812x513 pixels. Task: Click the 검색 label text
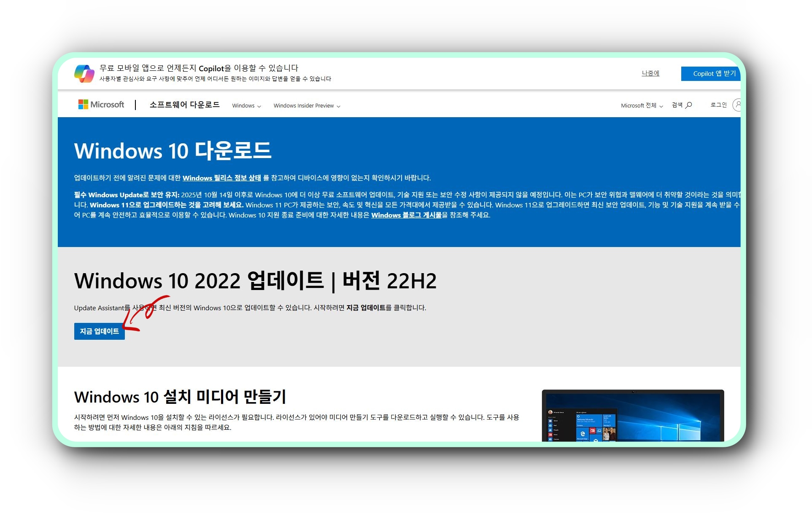(x=677, y=105)
